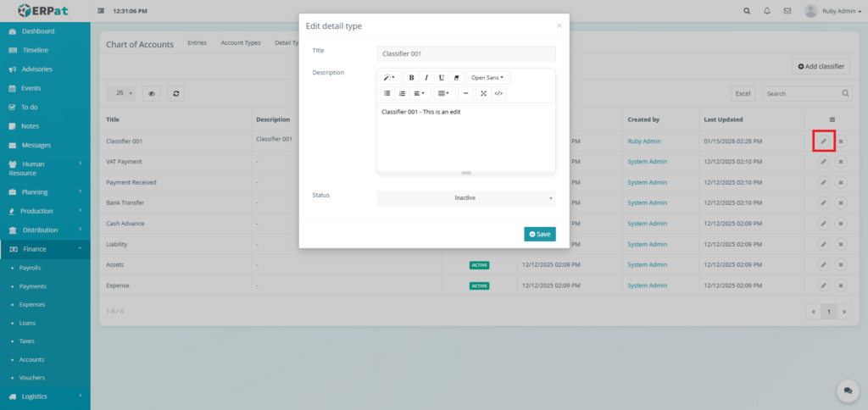The height and width of the screenshot is (410, 868).
Task: Go to next page in pagination
Action: coord(844,312)
